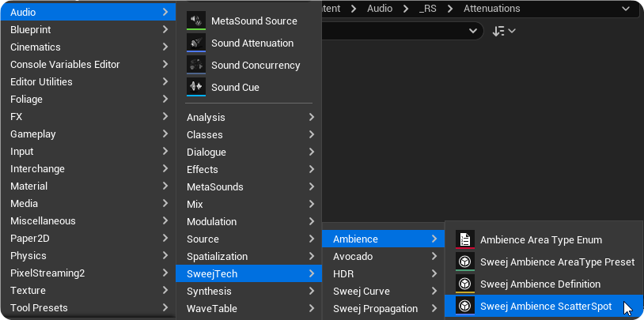Viewport: 644px width, 320px height.
Task: Select Ambience Area Type Enum entry
Action: tap(544, 239)
